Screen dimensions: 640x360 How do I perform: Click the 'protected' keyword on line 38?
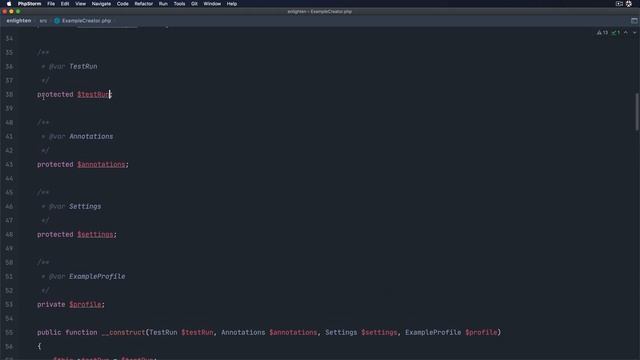55,94
